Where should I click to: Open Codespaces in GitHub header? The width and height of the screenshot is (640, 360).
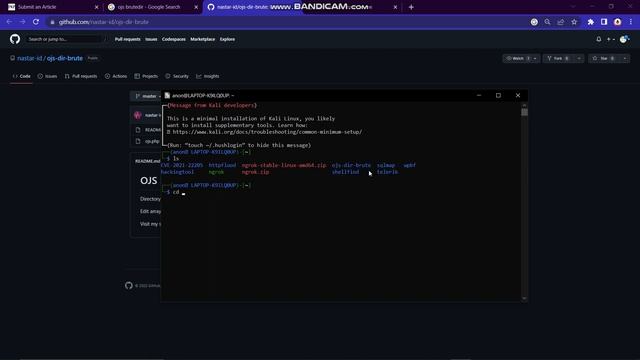(173, 39)
